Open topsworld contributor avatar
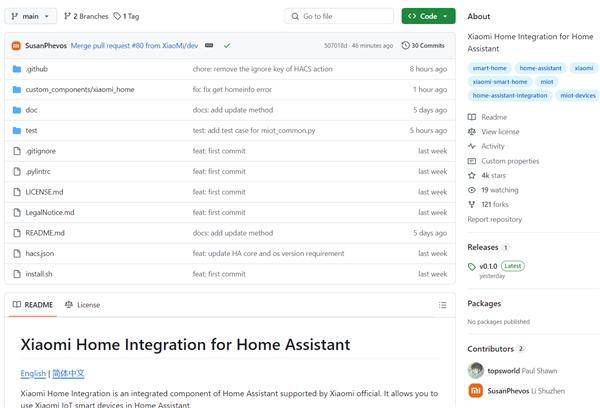 coord(476,370)
